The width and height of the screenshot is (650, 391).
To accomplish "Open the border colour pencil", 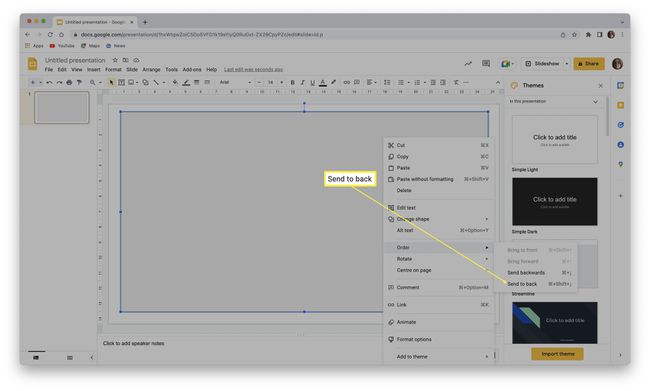I will 186,83.
